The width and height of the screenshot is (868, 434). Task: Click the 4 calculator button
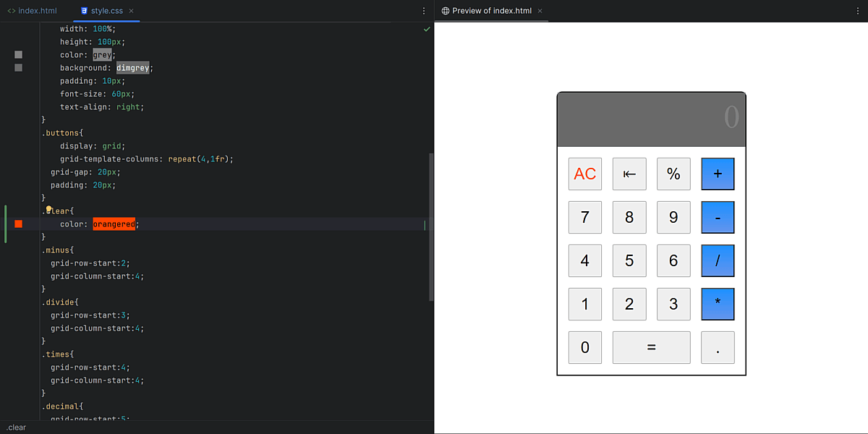585,260
